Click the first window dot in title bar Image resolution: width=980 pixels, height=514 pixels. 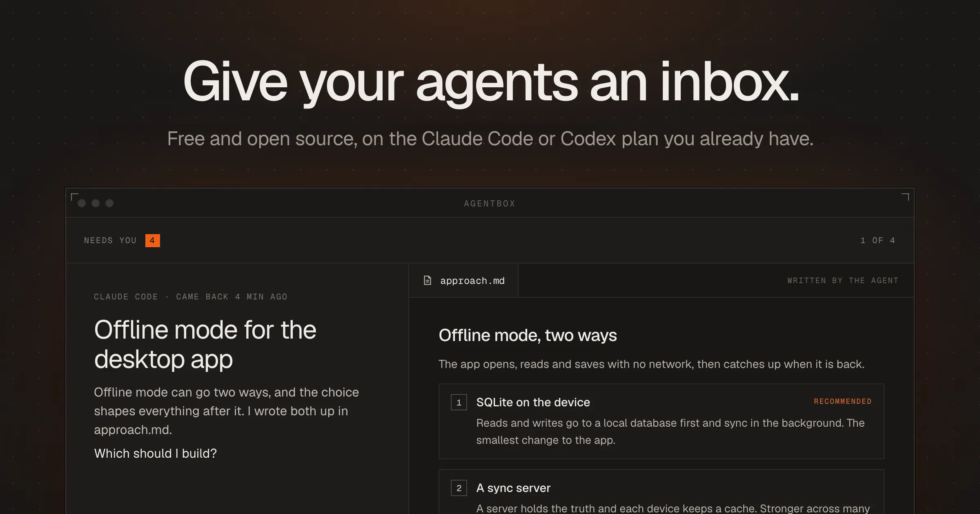click(x=82, y=203)
